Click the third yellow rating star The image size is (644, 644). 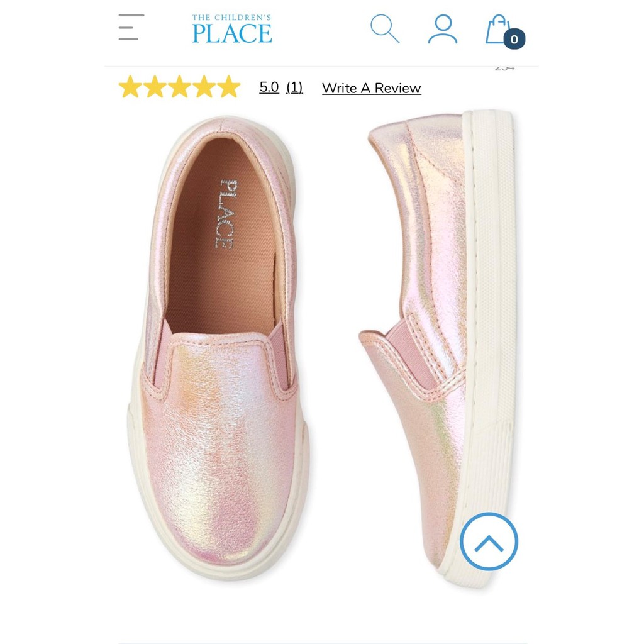coord(179,87)
